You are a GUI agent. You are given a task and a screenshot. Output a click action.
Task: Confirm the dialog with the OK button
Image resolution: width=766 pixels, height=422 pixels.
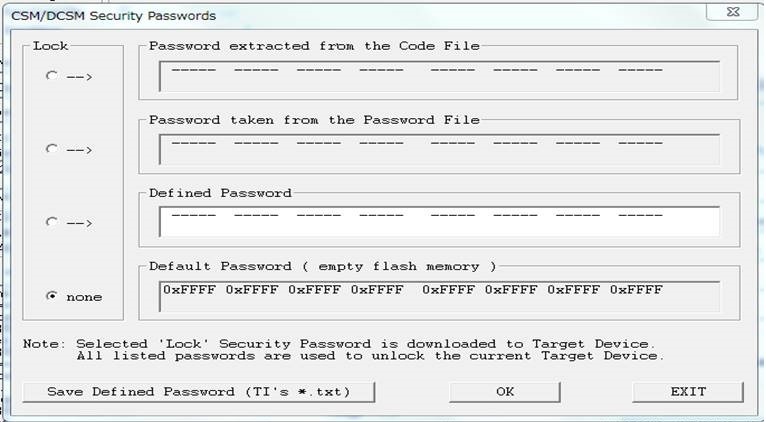tap(505, 391)
